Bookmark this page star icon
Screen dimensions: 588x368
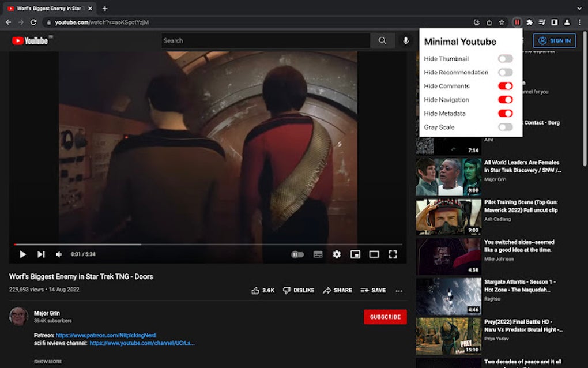502,22
